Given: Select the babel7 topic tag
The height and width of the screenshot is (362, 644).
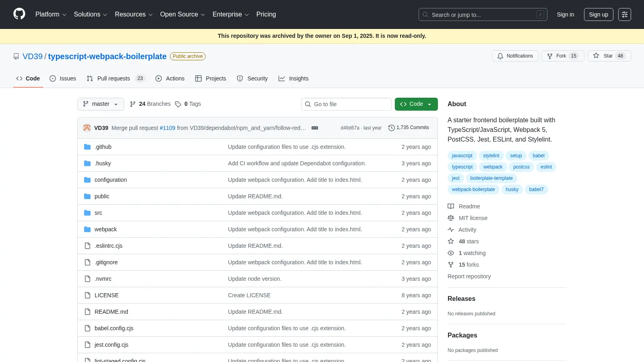Looking at the screenshot, I should [x=536, y=189].
